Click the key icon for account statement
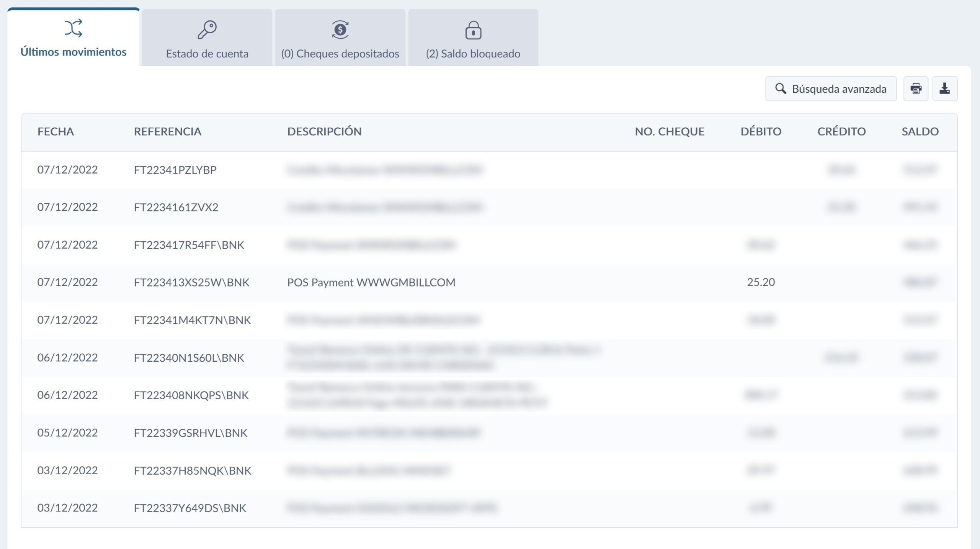Viewport: 980px width, 549px height. (207, 29)
